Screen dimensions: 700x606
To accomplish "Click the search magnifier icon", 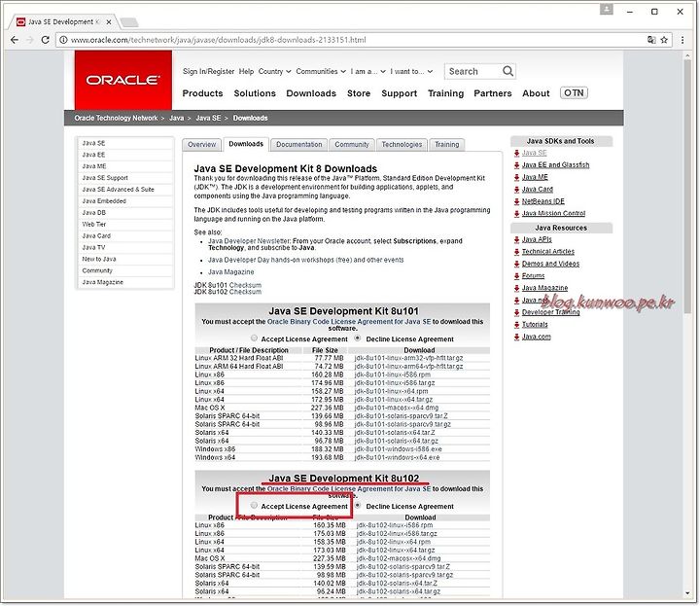I will click(x=507, y=71).
